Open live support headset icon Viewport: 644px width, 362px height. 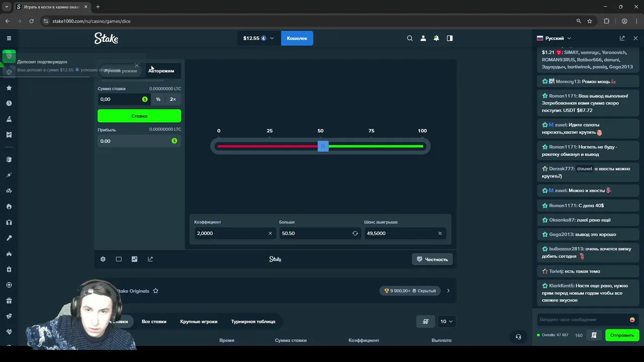click(x=518, y=337)
